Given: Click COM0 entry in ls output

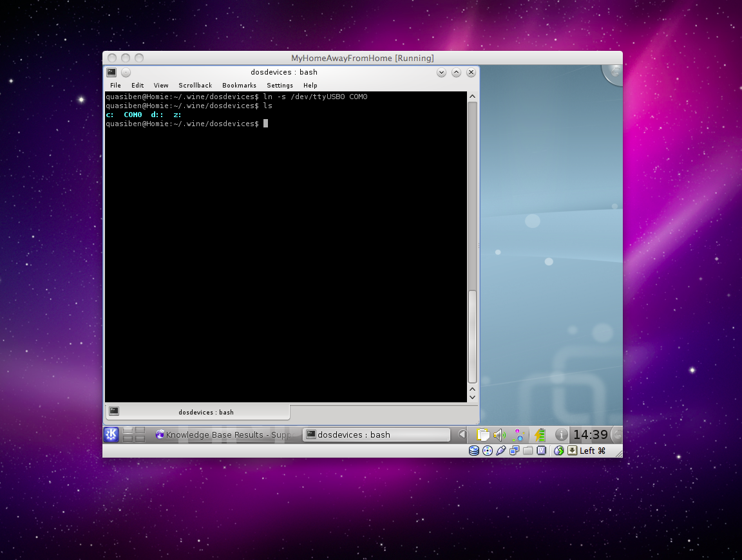Looking at the screenshot, I should 133,115.
